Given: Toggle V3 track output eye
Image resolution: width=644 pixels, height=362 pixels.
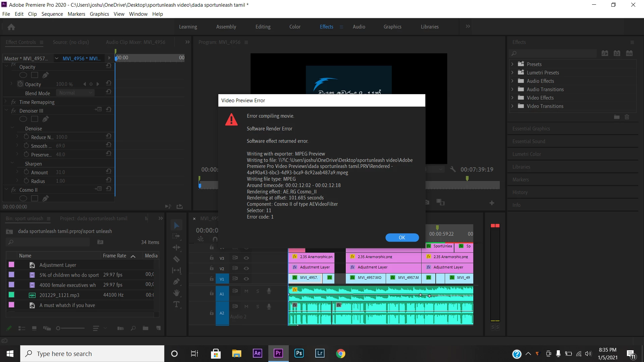Looking at the screenshot, I should pyautogui.click(x=246, y=258).
